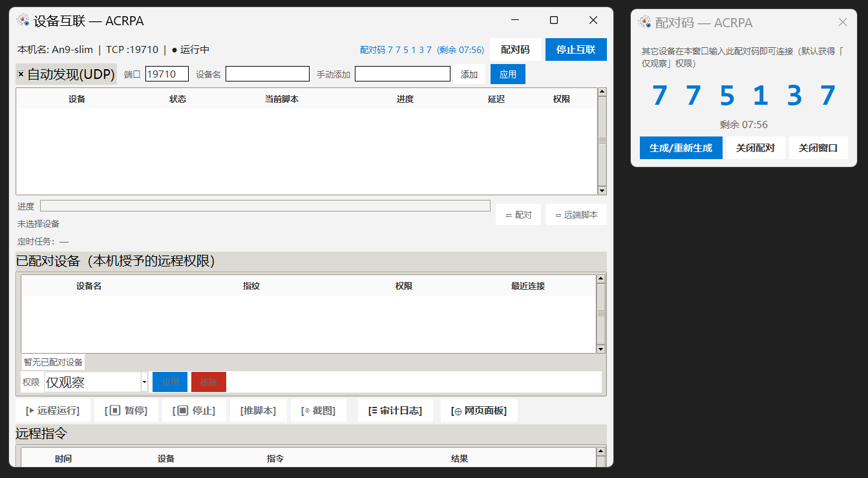The image size is (868, 478).
Task: Click the 端口 port input field
Action: 167,74
